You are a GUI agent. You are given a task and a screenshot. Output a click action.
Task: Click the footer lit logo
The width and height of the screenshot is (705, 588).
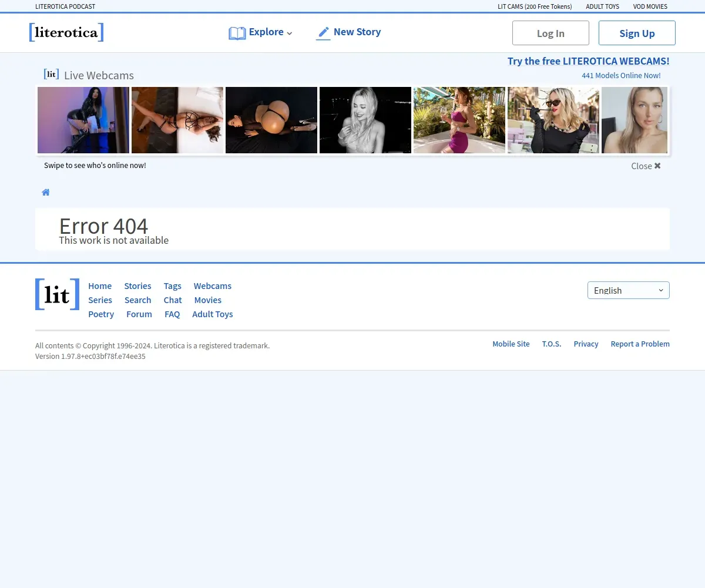point(57,294)
